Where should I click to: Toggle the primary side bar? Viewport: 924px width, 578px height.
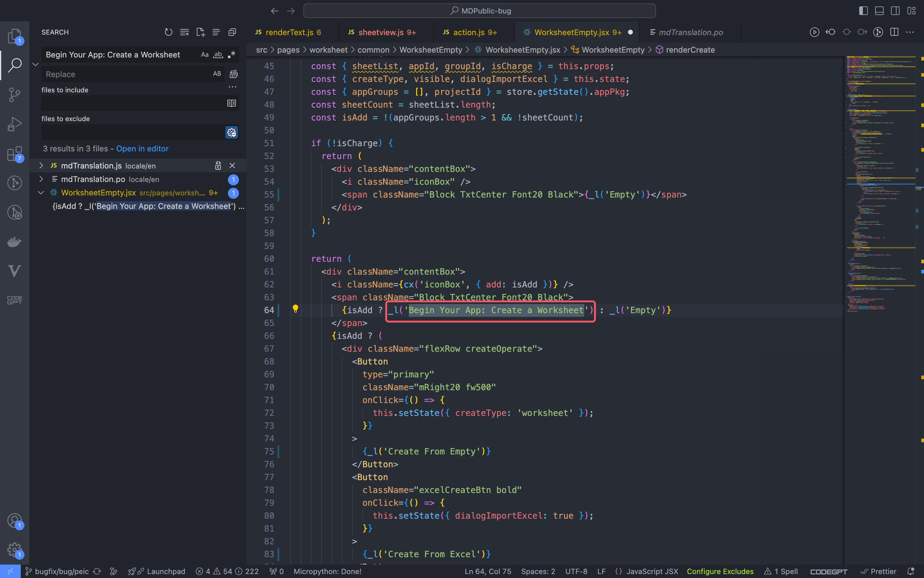click(x=863, y=11)
